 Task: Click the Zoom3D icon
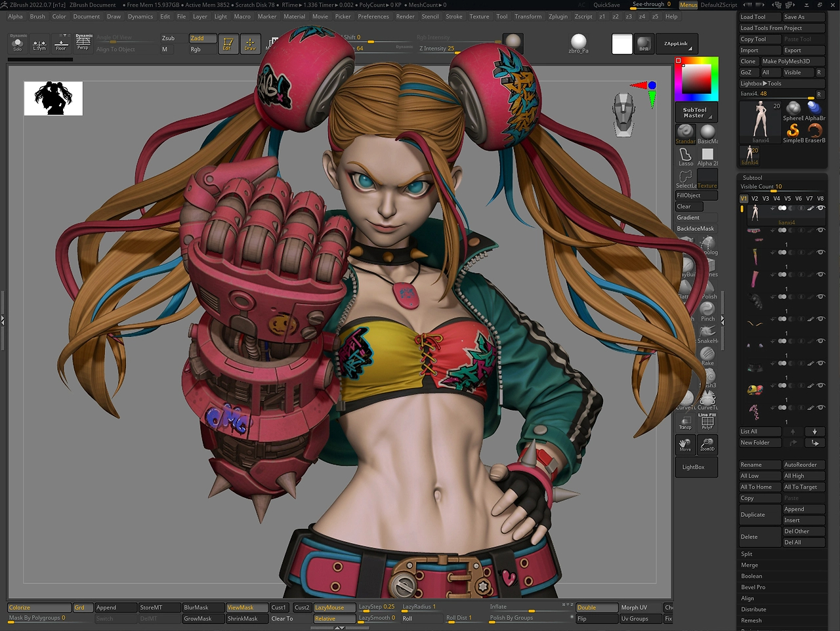coord(707,445)
